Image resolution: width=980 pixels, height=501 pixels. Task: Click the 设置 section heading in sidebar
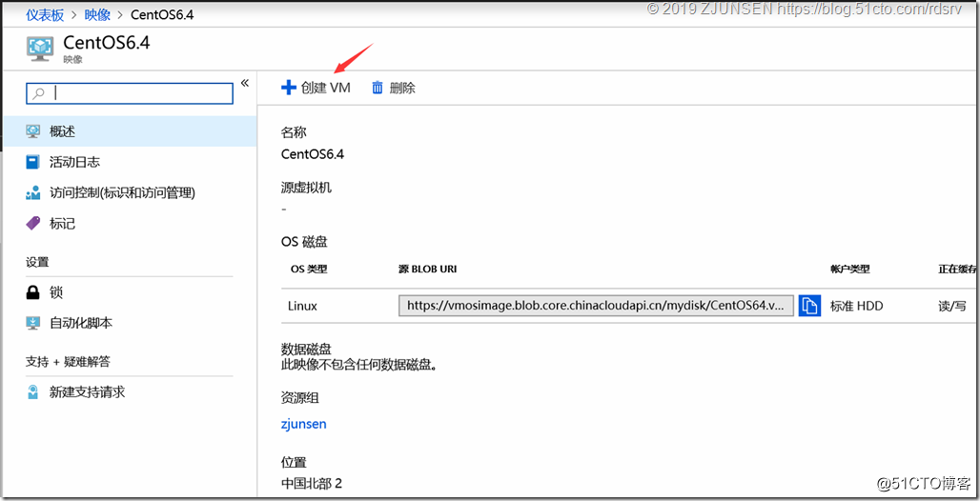point(37,262)
